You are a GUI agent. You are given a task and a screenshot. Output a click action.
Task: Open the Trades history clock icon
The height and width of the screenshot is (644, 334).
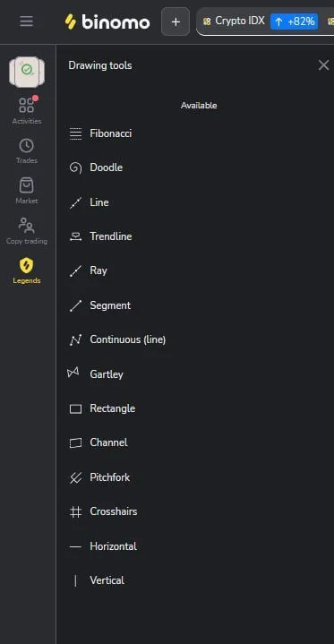[x=26, y=146]
